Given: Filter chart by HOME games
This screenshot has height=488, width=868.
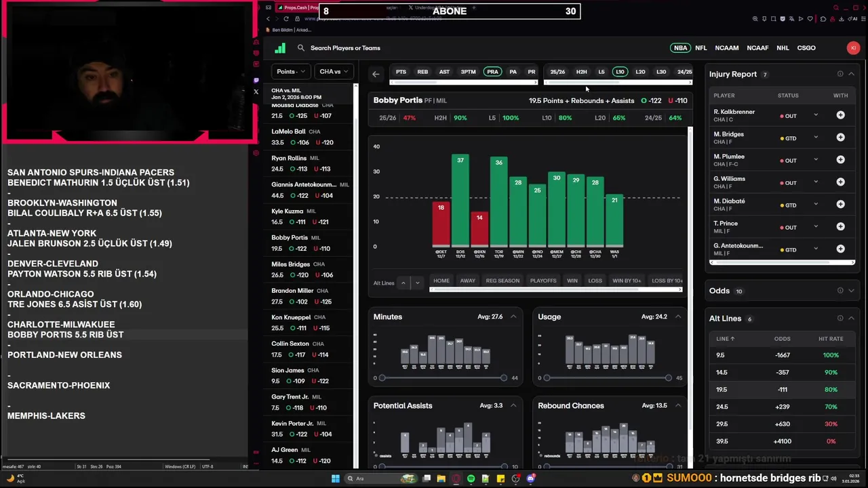Looking at the screenshot, I should [441, 281].
